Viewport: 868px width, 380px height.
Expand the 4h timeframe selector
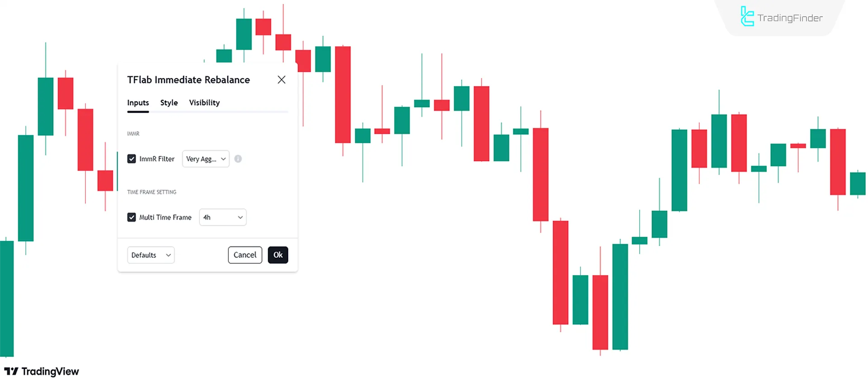pyautogui.click(x=222, y=217)
